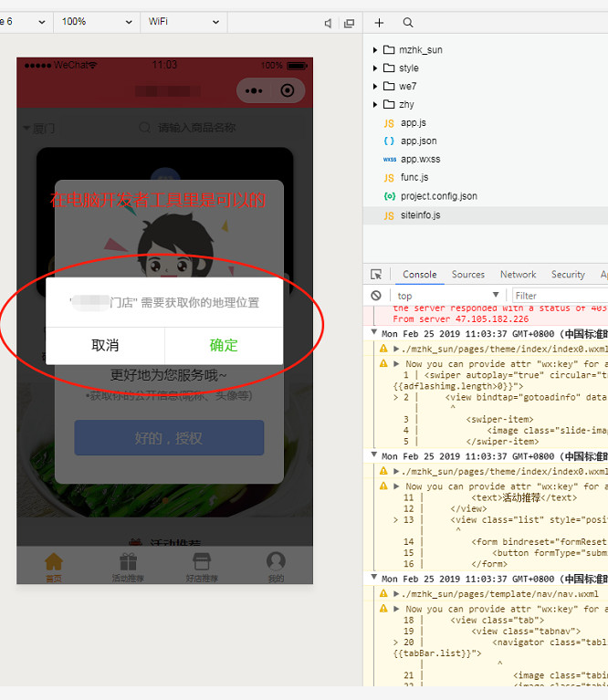This screenshot has height=700, width=608.
Task: Tap the capsule close circle button
Action: 288,90
